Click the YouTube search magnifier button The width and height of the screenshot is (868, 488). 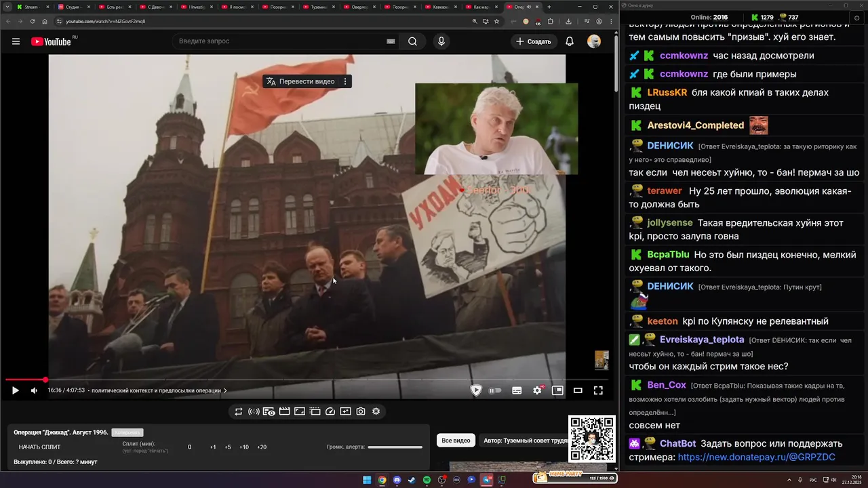pos(412,41)
